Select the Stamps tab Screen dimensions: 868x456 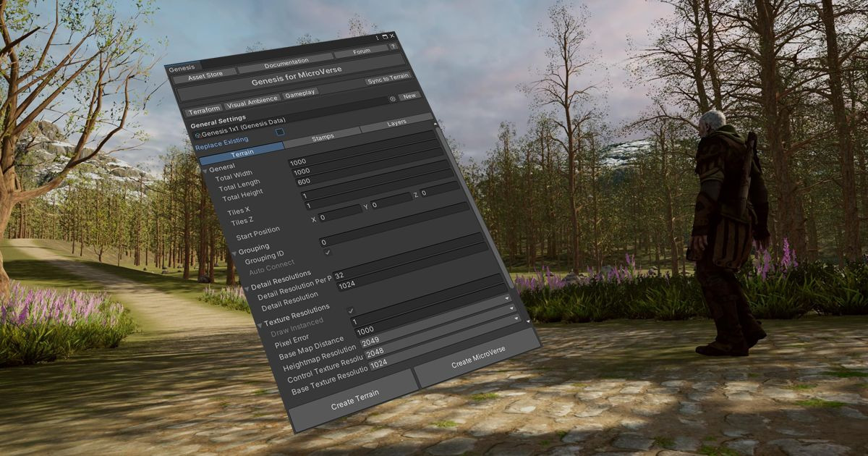(323, 138)
